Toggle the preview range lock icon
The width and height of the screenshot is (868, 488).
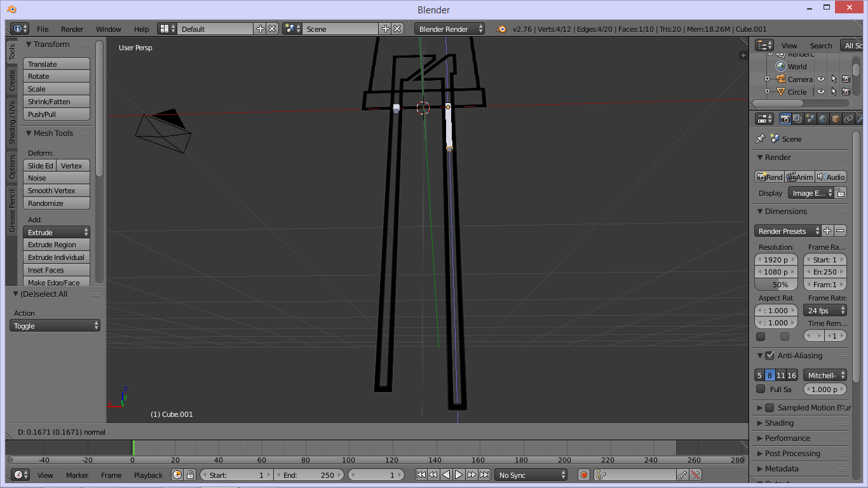point(189,475)
